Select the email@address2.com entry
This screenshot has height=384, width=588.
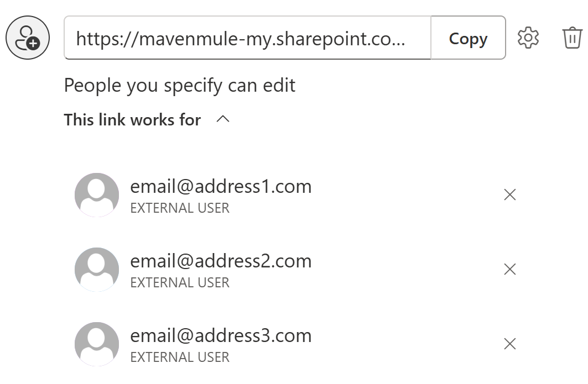(x=221, y=261)
